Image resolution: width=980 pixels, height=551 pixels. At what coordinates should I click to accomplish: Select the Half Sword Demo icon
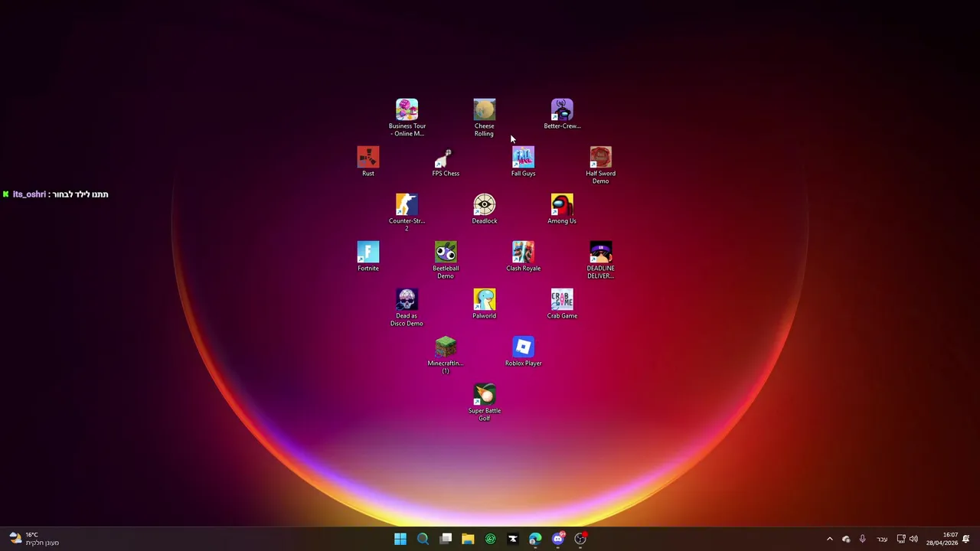tap(601, 165)
